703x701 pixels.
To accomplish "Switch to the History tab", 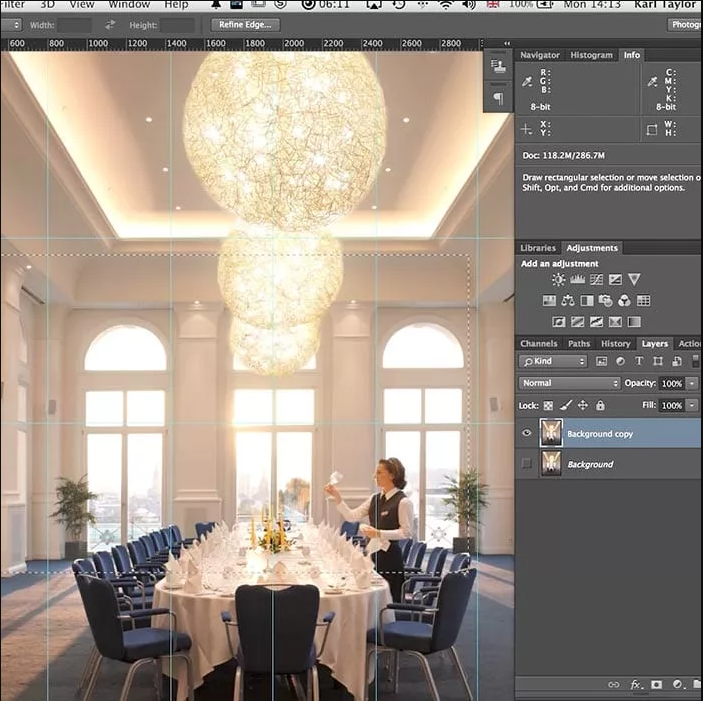I will click(x=616, y=344).
